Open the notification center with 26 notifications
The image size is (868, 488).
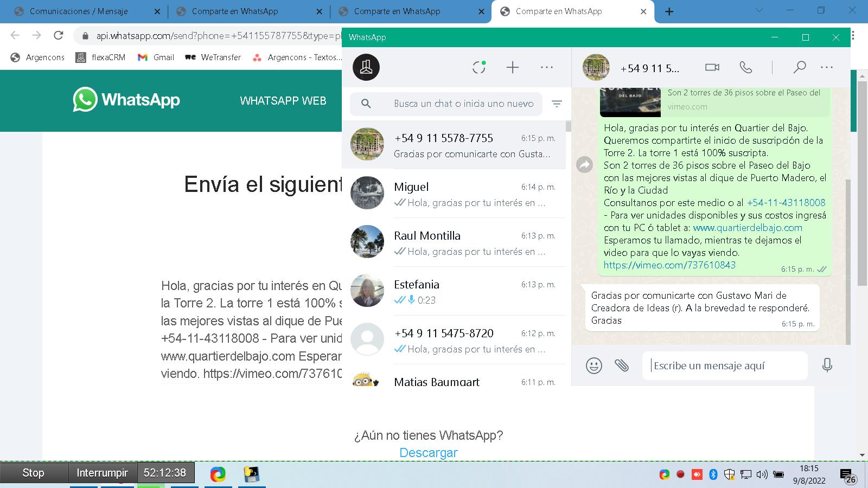(847, 476)
